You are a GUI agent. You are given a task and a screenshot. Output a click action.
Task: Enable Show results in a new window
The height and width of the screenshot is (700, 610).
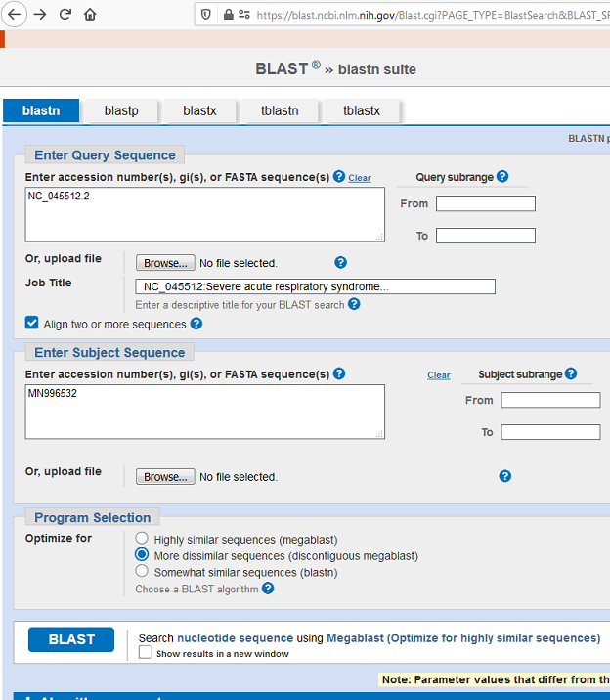point(145,653)
